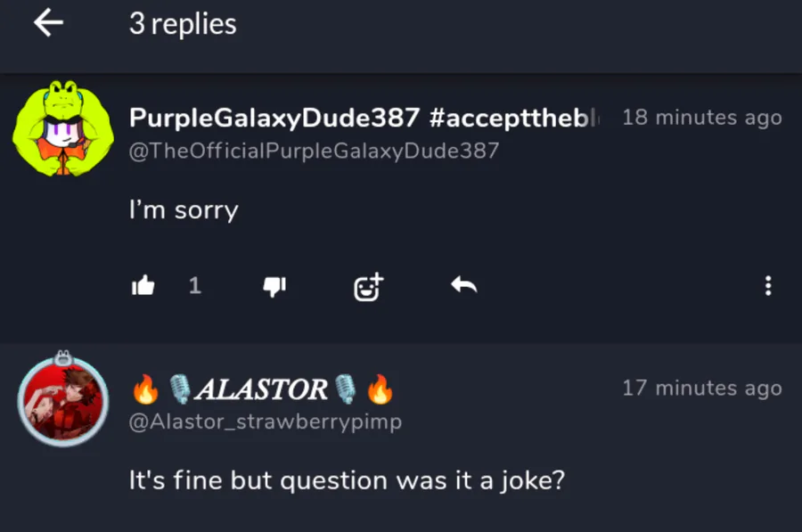Click the "18 minutes ago" timestamp
Viewport: 802px width, 532px height.
pyautogui.click(x=701, y=118)
